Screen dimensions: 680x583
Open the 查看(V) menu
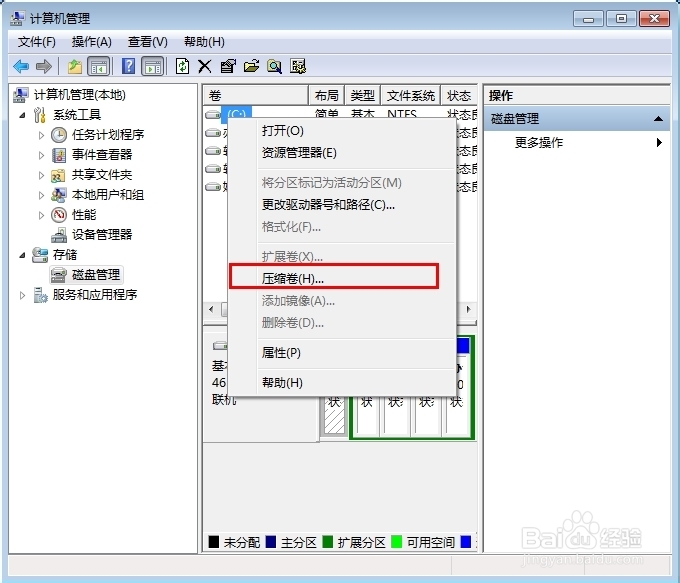[x=148, y=42]
